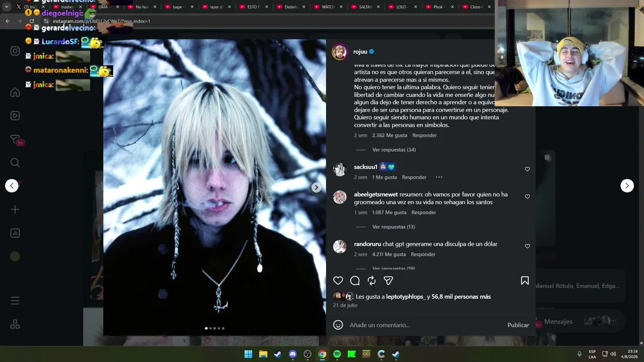Open the More hamburger menu in sidebar
The image size is (644, 362).
(15, 301)
